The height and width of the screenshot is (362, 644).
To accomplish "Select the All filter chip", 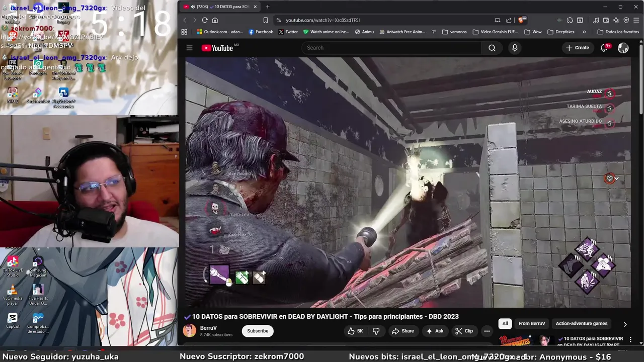I will pos(505,324).
